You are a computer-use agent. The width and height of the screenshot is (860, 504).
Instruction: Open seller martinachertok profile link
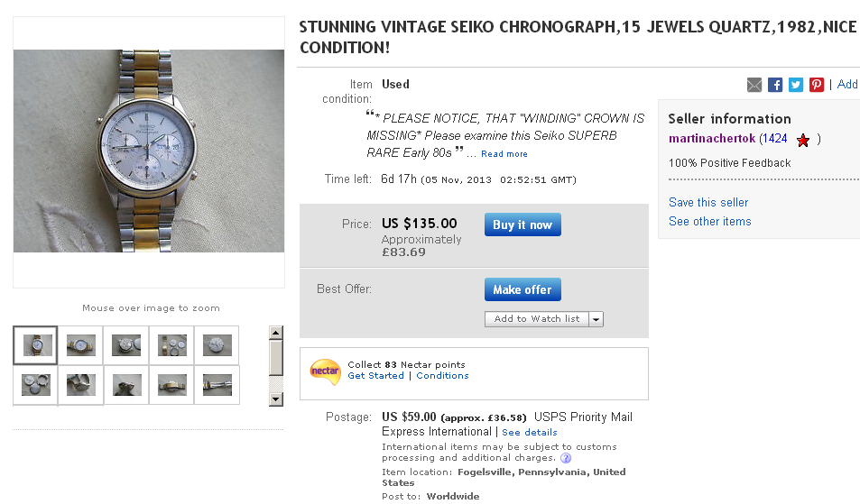[x=712, y=139]
